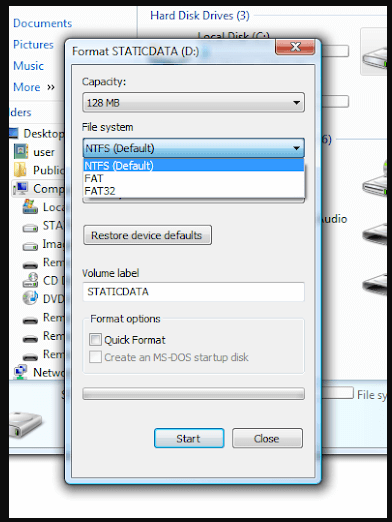Click the Hard Disk Drives (3) group header
Screen dimensions: 392x522
(x=200, y=16)
